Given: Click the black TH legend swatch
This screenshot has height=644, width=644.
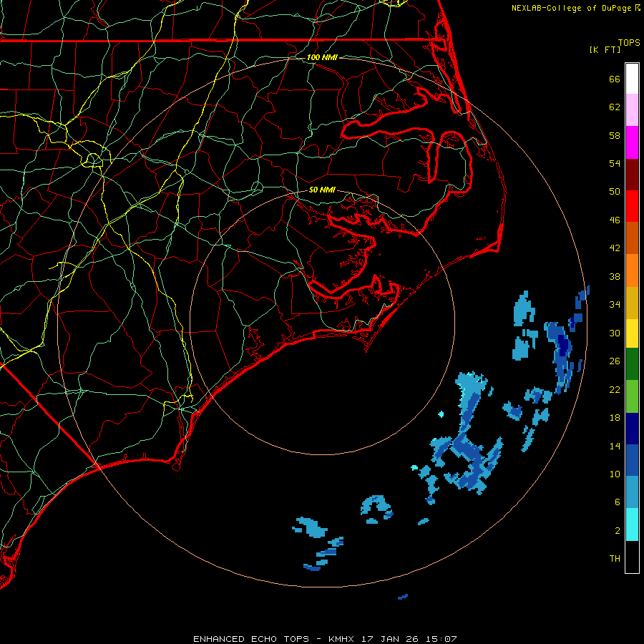Looking at the screenshot, I should click(x=632, y=557).
